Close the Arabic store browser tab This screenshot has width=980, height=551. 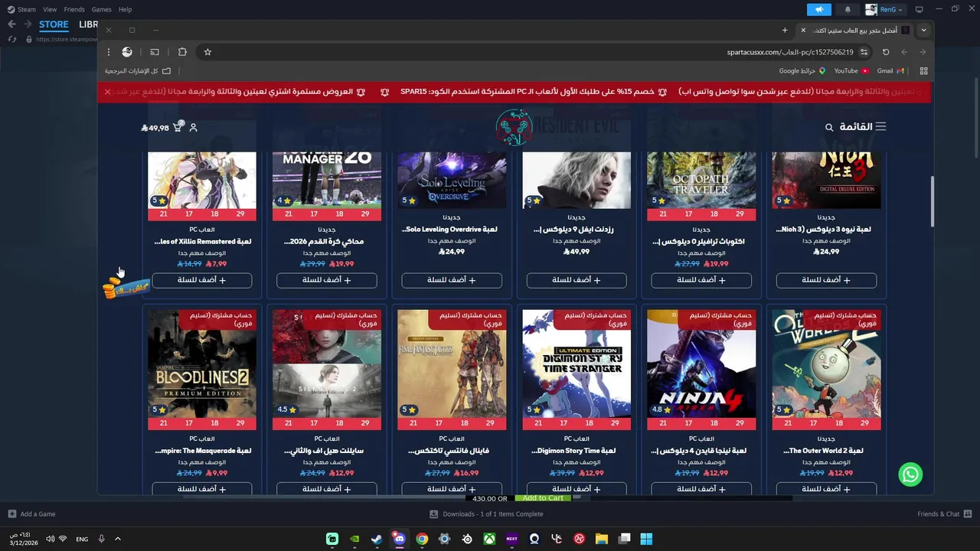coord(802,30)
